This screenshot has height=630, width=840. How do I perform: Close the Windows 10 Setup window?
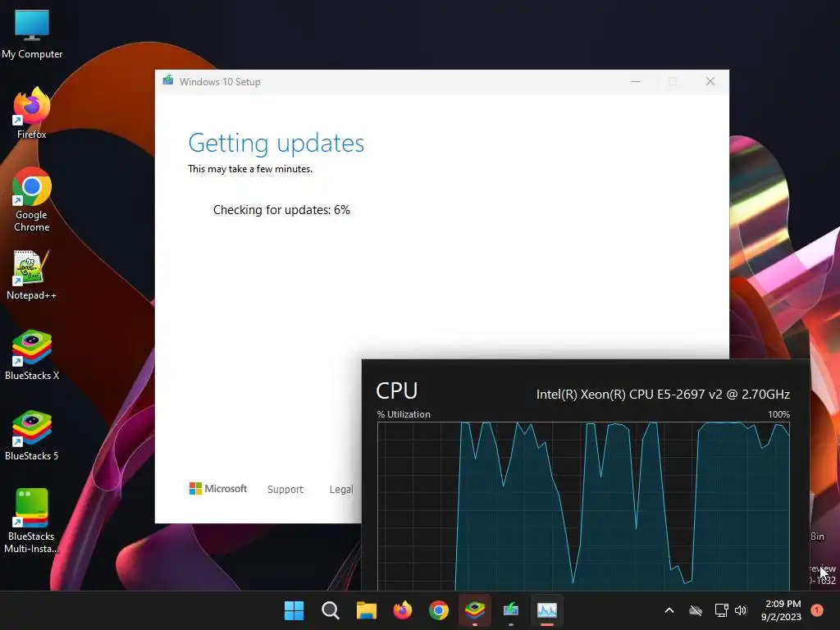710,81
